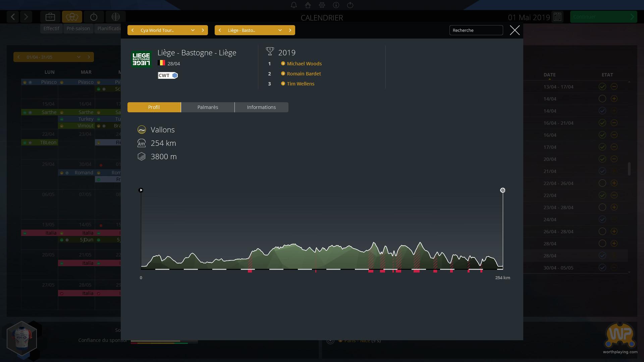The image size is (644, 362).
Task: Switch to the Informations tab
Action: tap(261, 107)
